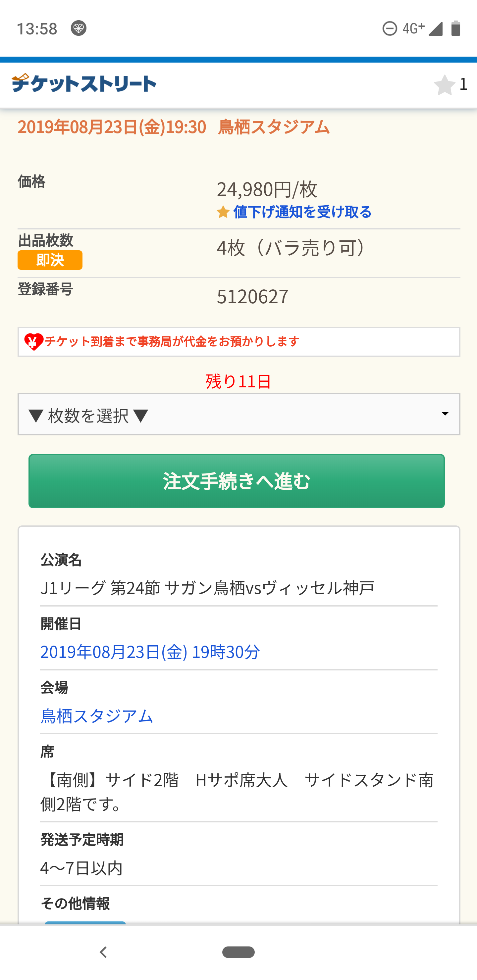
Task: Tap the Android back arrow
Action: click(103, 952)
